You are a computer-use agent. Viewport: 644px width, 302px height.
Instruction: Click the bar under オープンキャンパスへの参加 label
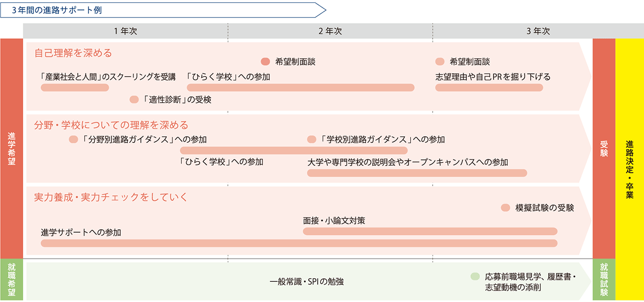pyautogui.click(x=417, y=173)
